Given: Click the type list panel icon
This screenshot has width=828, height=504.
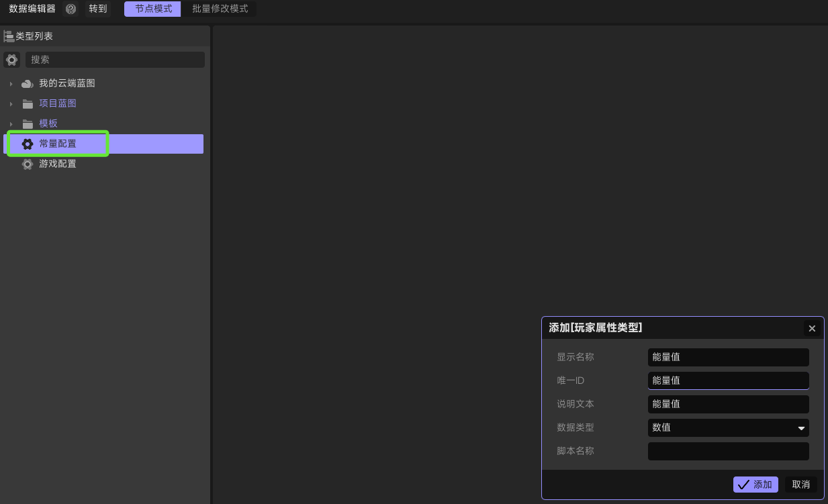Looking at the screenshot, I should coord(9,36).
